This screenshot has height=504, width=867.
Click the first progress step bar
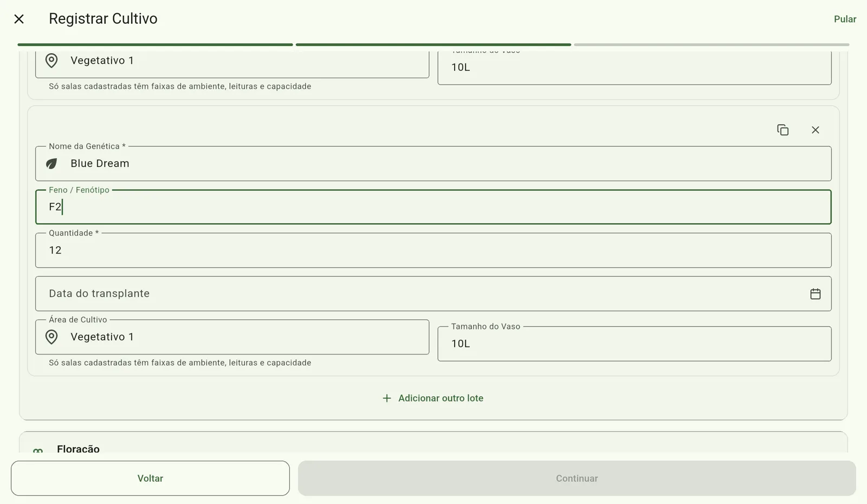pyautogui.click(x=155, y=44)
